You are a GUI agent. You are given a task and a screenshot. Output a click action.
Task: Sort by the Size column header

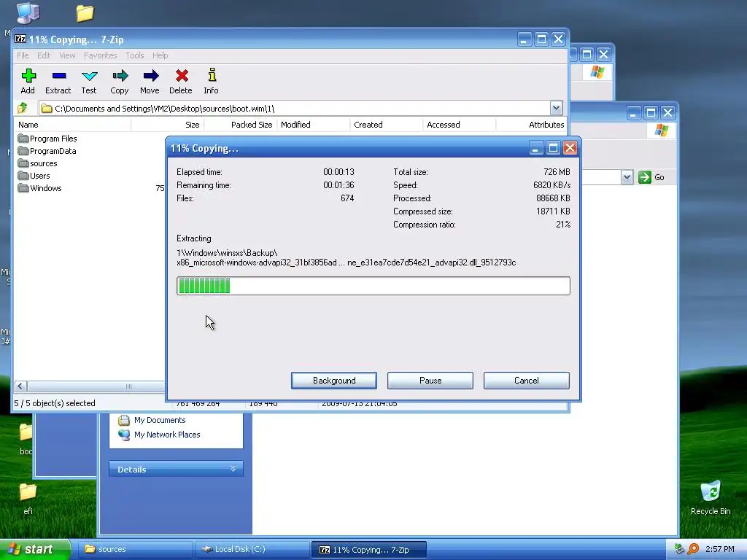[168, 125]
